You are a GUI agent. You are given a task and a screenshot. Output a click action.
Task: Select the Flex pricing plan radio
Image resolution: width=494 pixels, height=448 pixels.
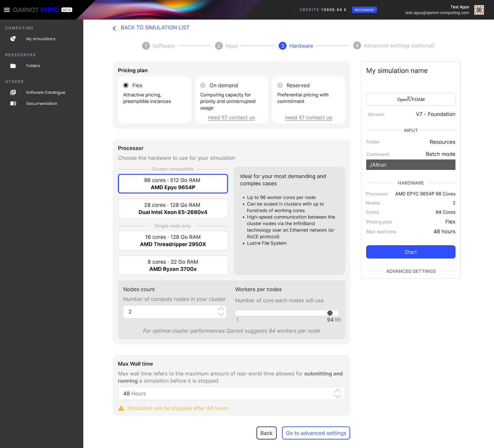pyautogui.click(x=126, y=86)
